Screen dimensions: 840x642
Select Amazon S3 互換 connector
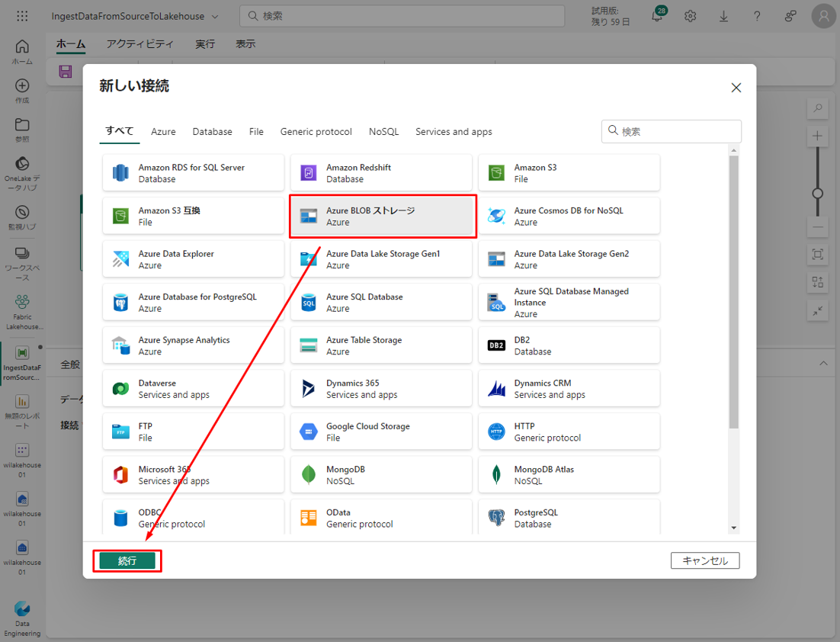194,216
